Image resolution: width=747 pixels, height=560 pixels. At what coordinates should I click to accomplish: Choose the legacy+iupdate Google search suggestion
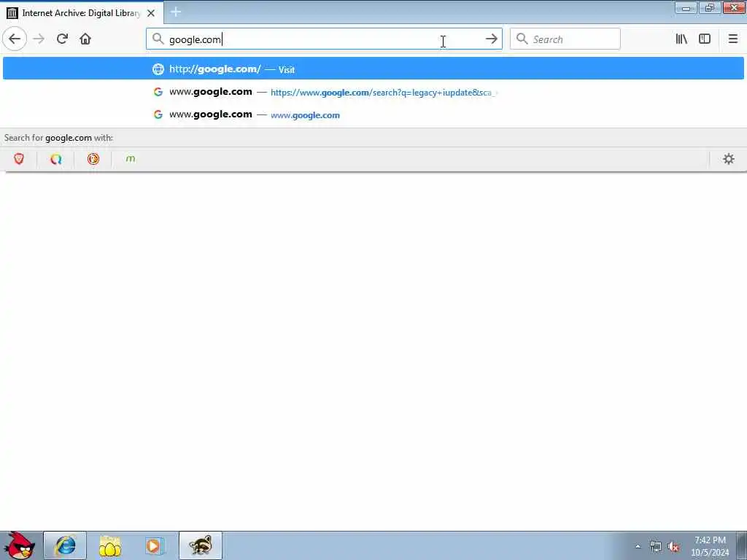click(x=373, y=92)
